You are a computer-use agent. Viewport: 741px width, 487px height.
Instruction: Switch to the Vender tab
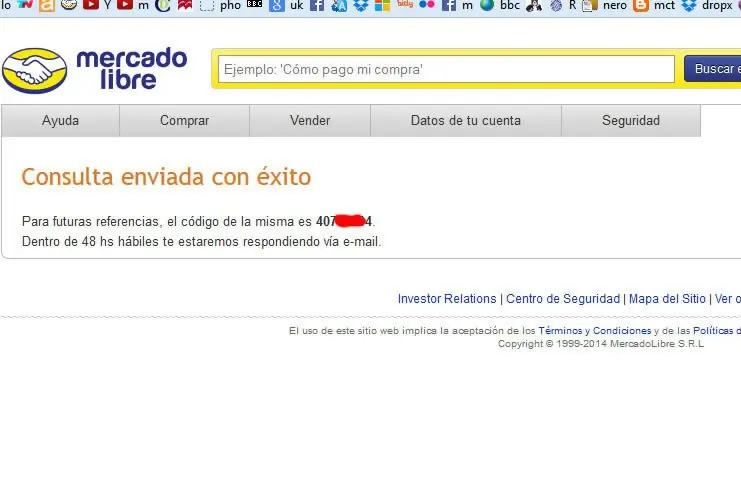310,120
